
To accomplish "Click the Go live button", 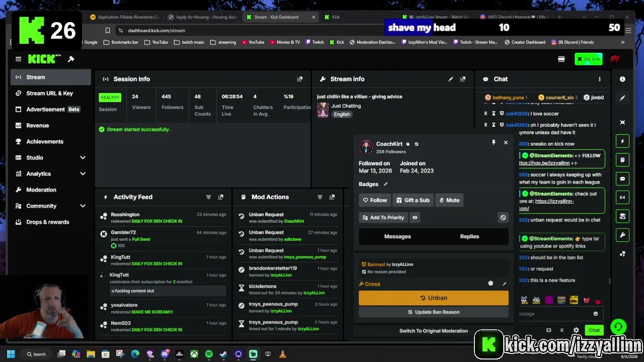I will click(x=589, y=59).
